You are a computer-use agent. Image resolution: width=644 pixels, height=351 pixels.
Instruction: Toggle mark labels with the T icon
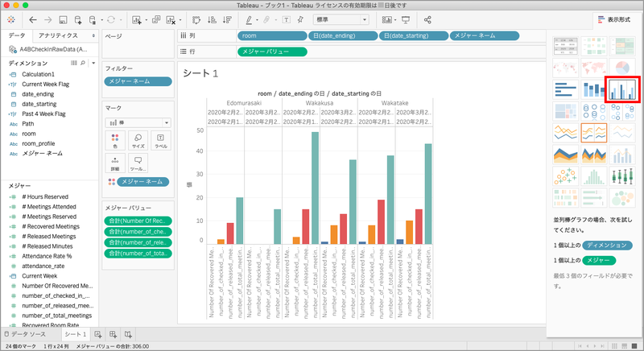tap(287, 19)
